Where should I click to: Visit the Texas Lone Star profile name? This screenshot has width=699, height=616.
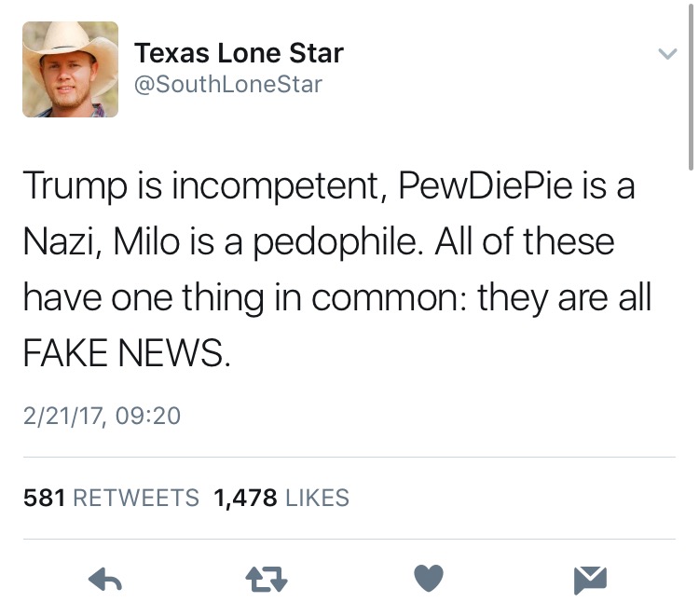[x=239, y=53]
